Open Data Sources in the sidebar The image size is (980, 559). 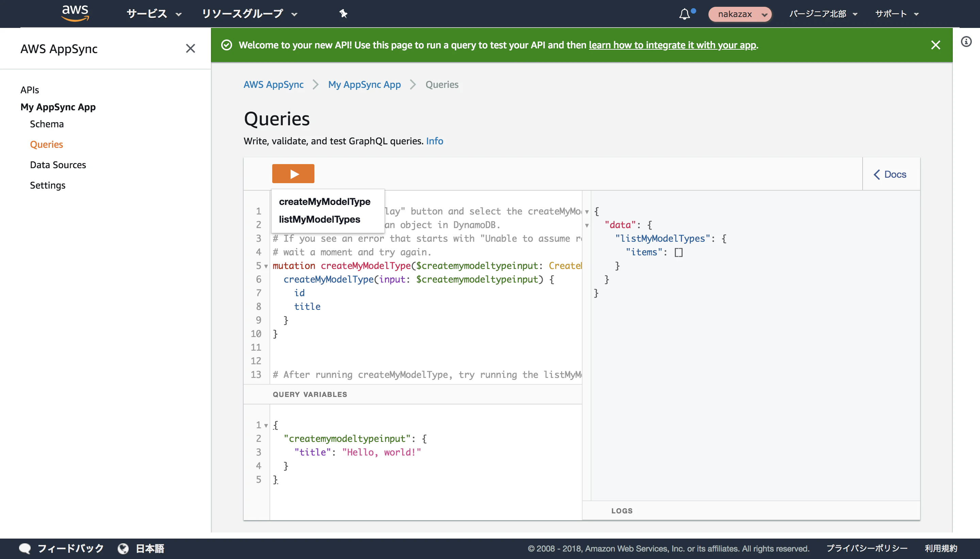58,165
